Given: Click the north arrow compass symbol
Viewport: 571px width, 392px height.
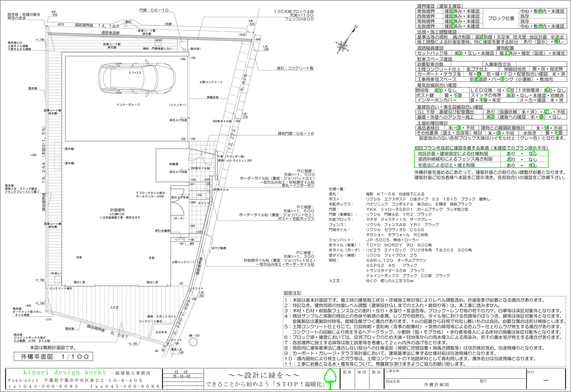Looking at the screenshot, I should click(344, 44).
